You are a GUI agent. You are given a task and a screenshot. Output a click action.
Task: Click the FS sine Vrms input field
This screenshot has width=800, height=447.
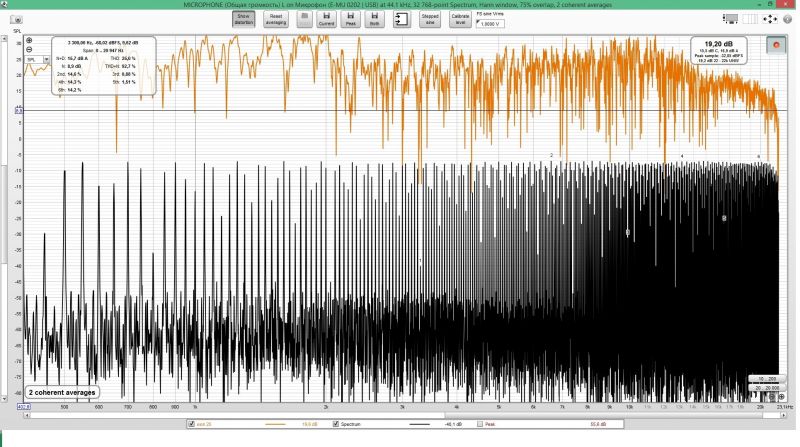coord(491,23)
